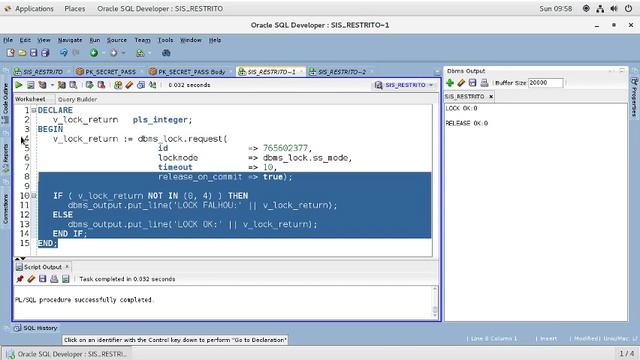
Task: Click the Buffer Size input field
Action: [545, 83]
